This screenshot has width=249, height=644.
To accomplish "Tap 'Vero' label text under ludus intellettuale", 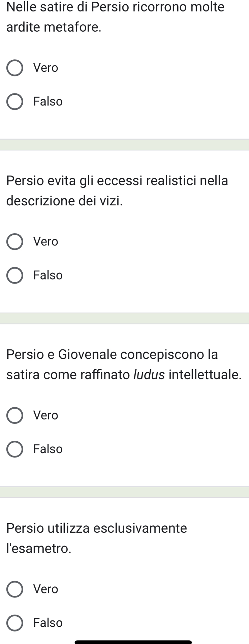I will (x=46, y=415).
